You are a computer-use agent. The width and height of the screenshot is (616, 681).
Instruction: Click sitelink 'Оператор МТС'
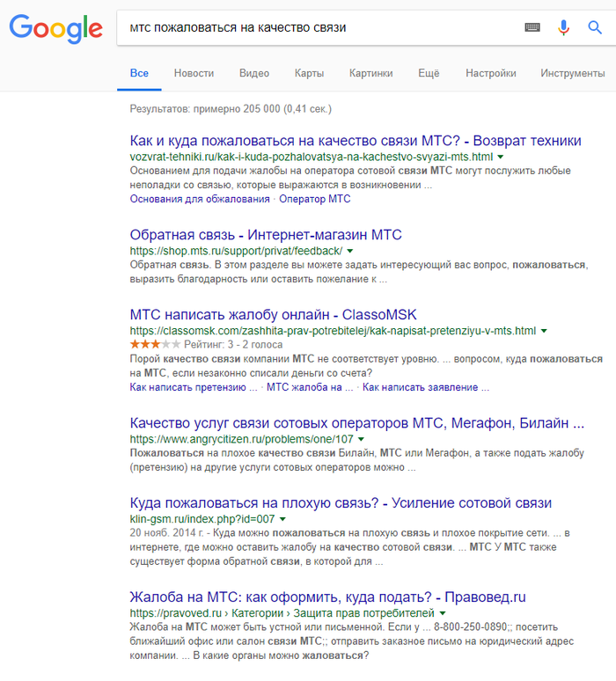click(314, 199)
